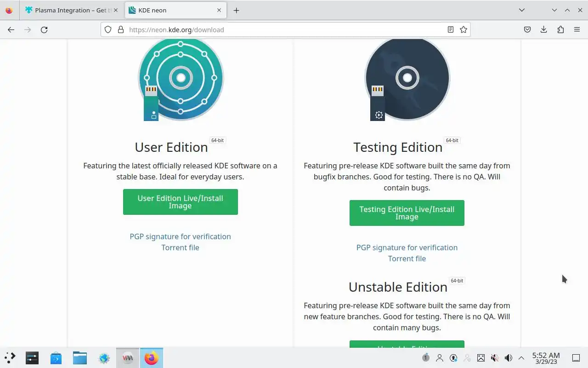588x368 pixels.
Task: Click the forward navigation arrow
Action: pos(28,29)
